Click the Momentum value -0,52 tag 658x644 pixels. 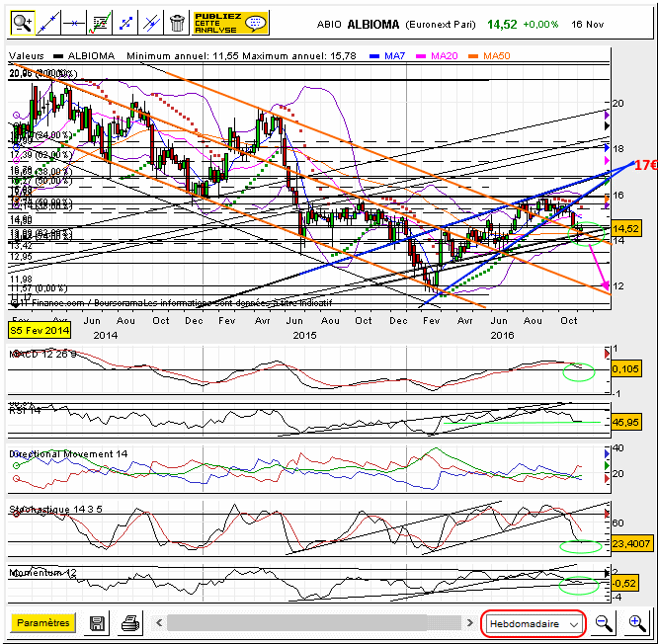(624, 583)
